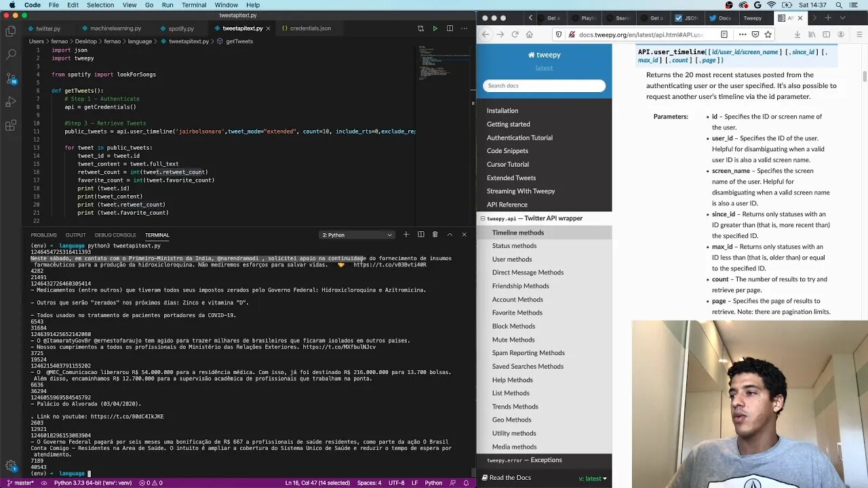Click the tweepy home link in docs sidebar
The width and height of the screenshot is (868, 488).
point(545,55)
